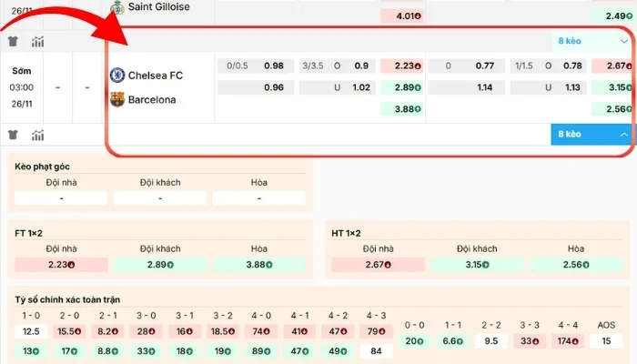Collapse the blue 8 kèo panel
Screen dimensions: 637x364
click(x=593, y=135)
